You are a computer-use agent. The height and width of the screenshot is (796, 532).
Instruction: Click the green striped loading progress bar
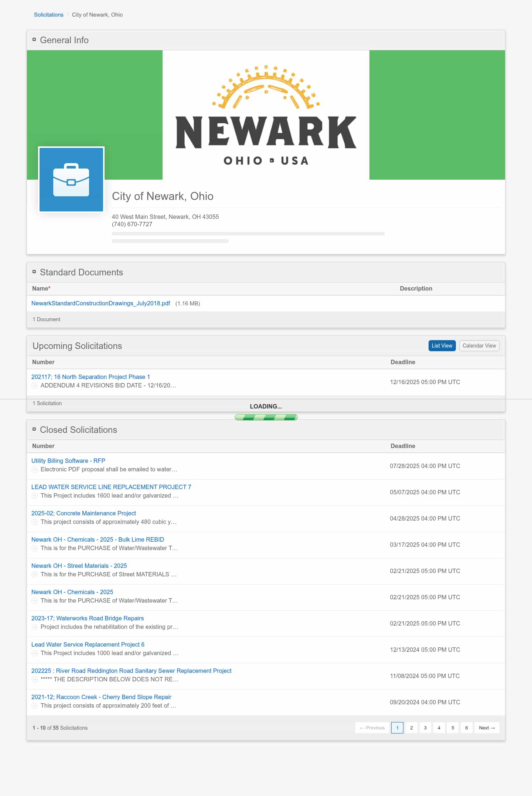click(266, 417)
